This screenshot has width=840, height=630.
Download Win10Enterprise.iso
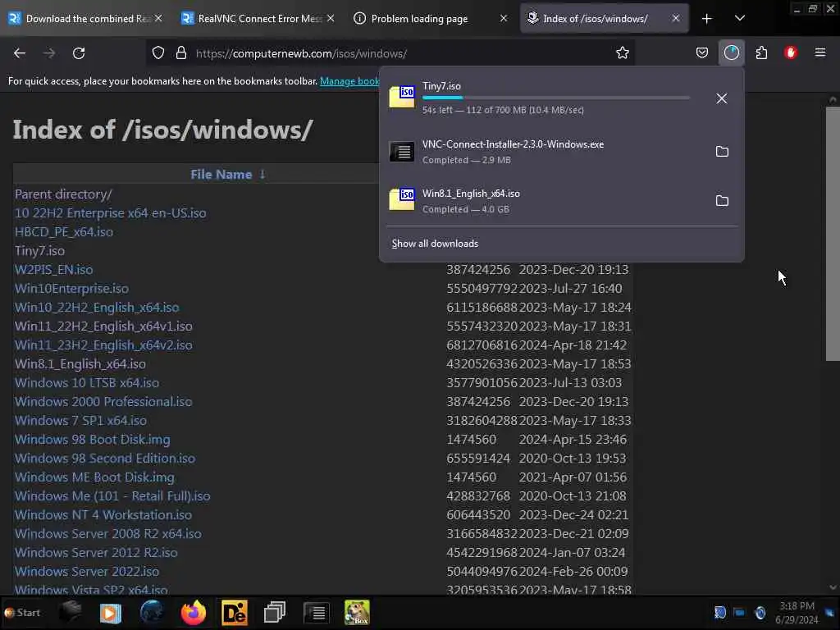tap(72, 289)
